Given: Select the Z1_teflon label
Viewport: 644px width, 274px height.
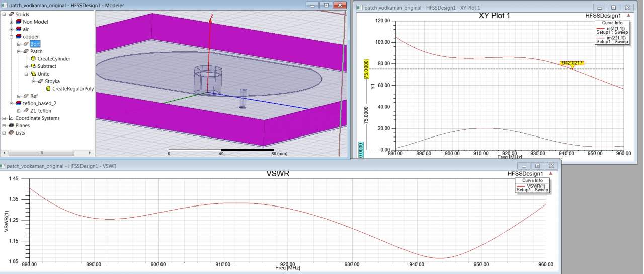Looking at the screenshot, I should click(41, 111).
